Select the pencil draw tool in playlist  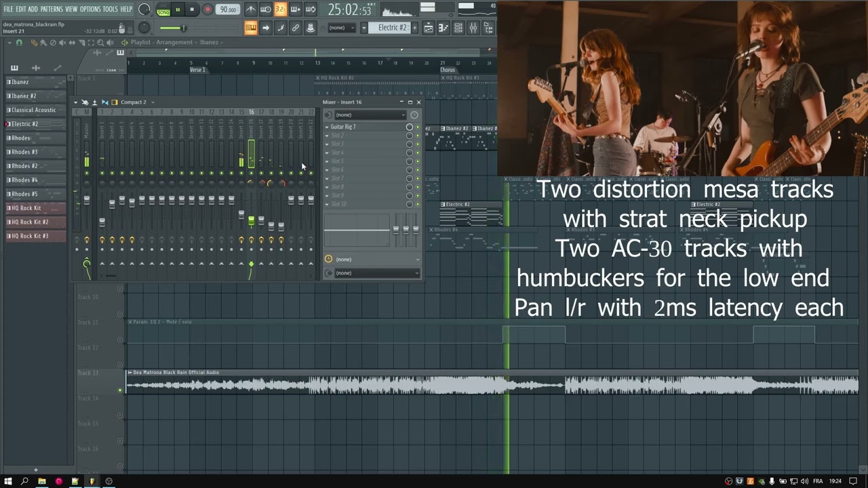point(35,43)
